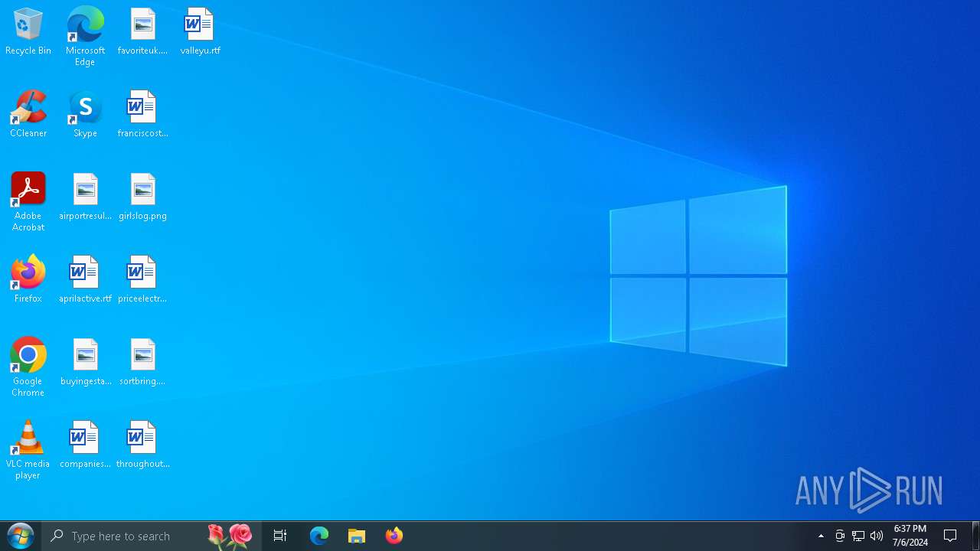Show hidden system tray icons

(821, 536)
